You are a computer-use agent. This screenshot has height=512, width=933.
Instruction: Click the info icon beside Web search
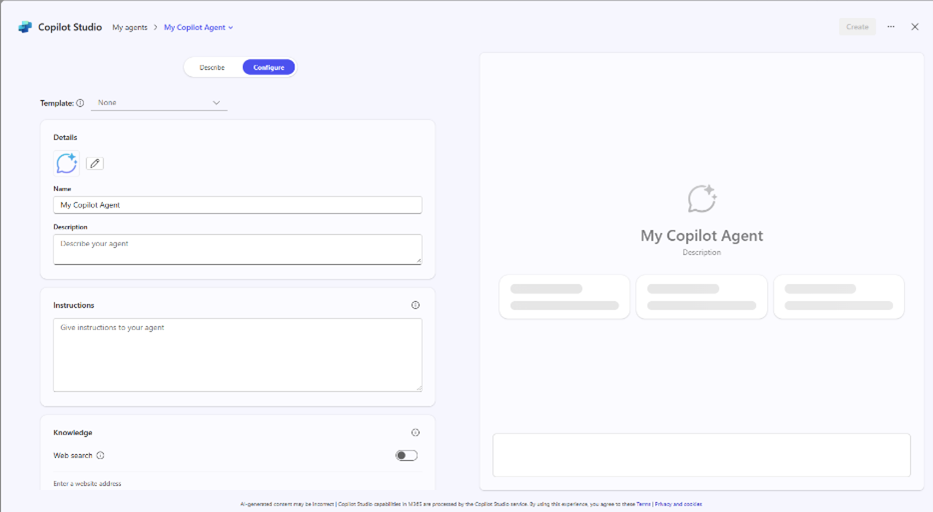click(x=100, y=456)
